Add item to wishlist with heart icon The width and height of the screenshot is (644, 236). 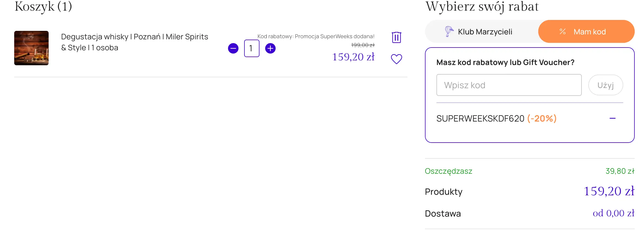(x=396, y=59)
